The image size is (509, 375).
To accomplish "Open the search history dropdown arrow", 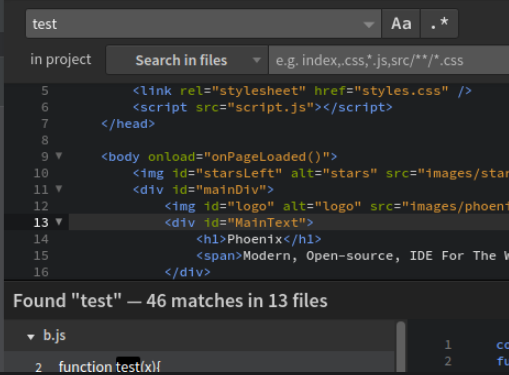I will [369, 25].
